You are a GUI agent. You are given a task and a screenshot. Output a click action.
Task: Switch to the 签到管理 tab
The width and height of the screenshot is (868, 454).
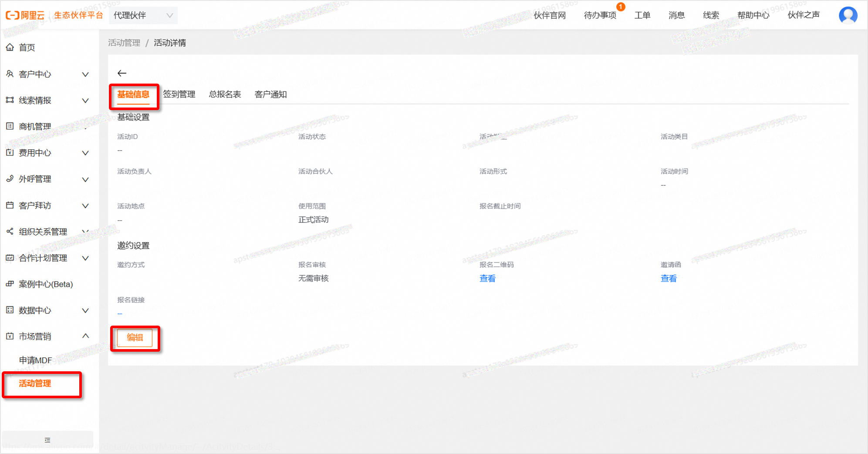tap(179, 94)
